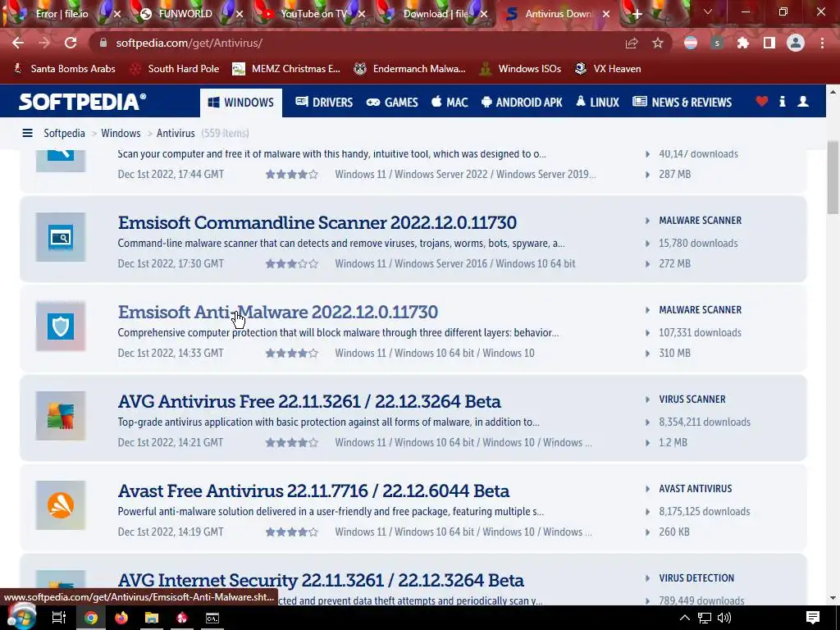840x630 pixels.
Task: Click the Antivirus breadcrumb link
Action: point(176,133)
